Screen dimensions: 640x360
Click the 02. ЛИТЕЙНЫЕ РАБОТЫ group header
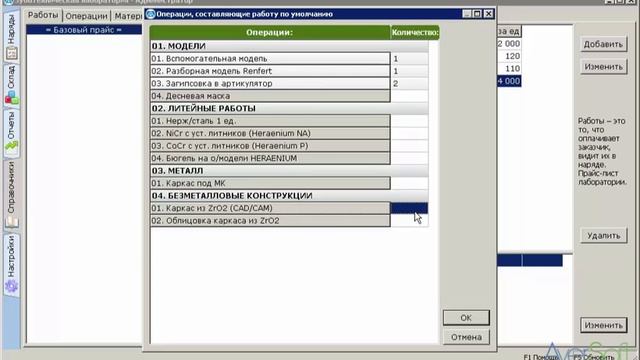tap(289, 108)
